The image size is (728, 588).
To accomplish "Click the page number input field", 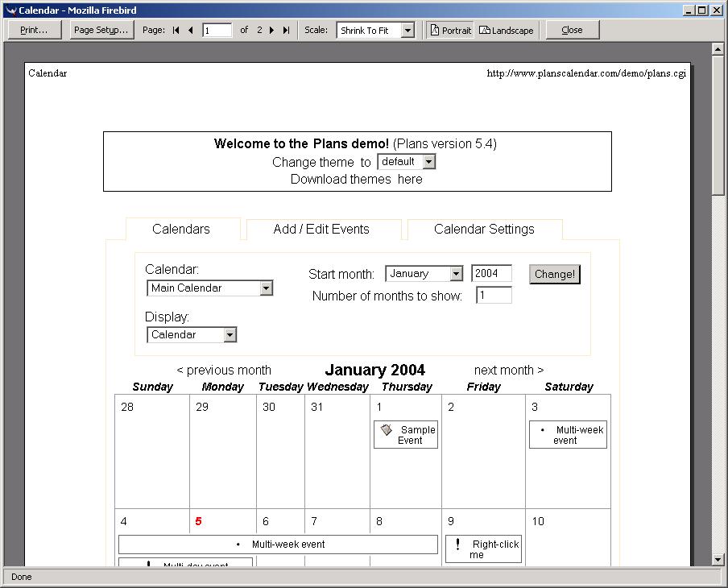I will pyautogui.click(x=217, y=31).
